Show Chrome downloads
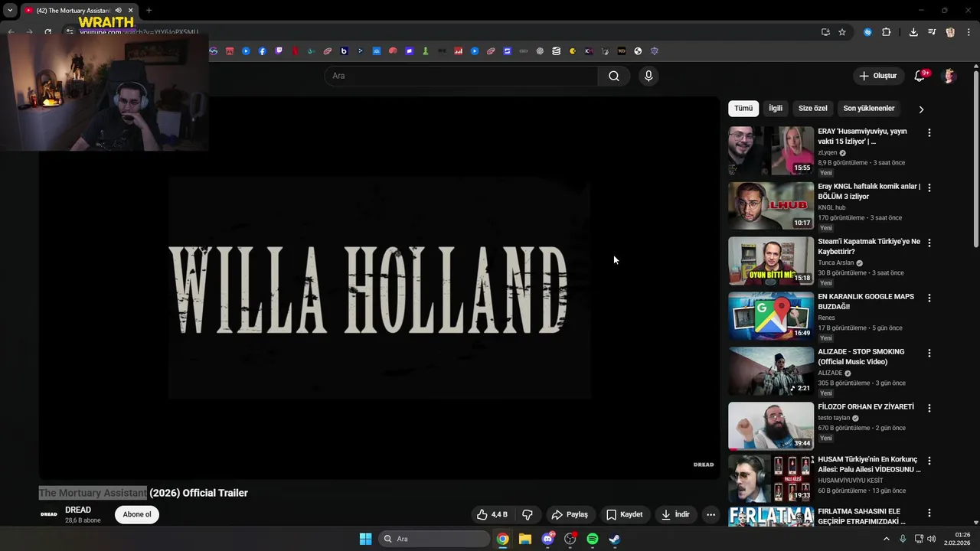The height and width of the screenshot is (551, 980). pyautogui.click(x=913, y=32)
